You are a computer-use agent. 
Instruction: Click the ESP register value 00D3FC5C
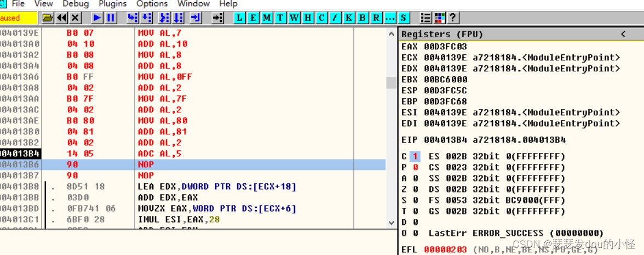[446, 90]
